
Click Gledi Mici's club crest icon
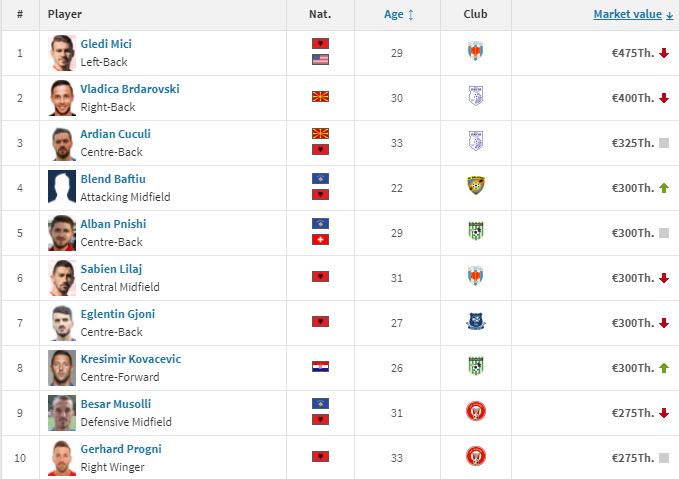click(475, 52)
